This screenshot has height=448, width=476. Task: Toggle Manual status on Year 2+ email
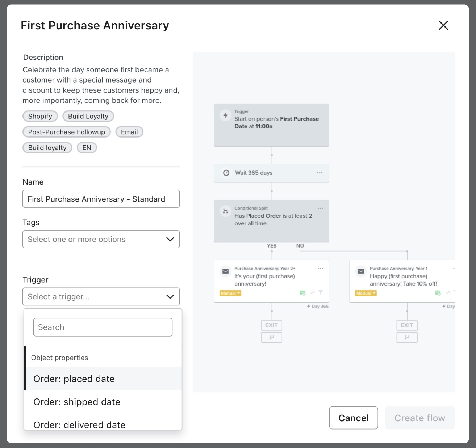pos(230,293)
